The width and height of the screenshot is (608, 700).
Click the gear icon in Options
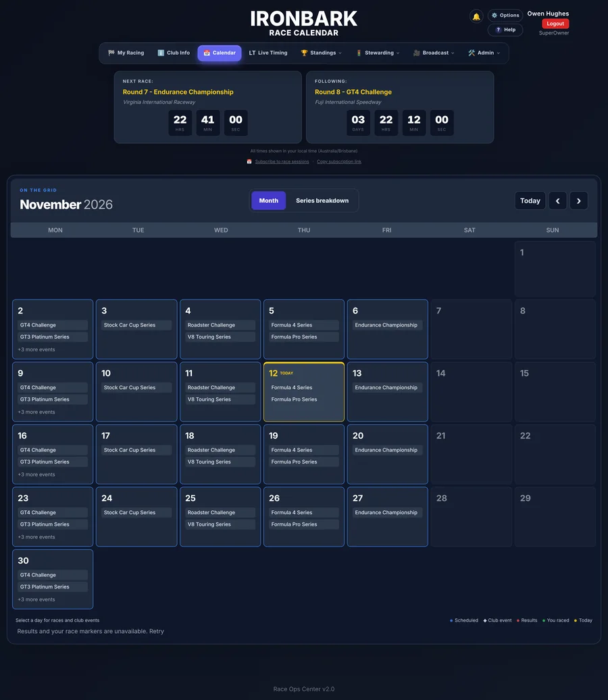[x=494, y=15]
